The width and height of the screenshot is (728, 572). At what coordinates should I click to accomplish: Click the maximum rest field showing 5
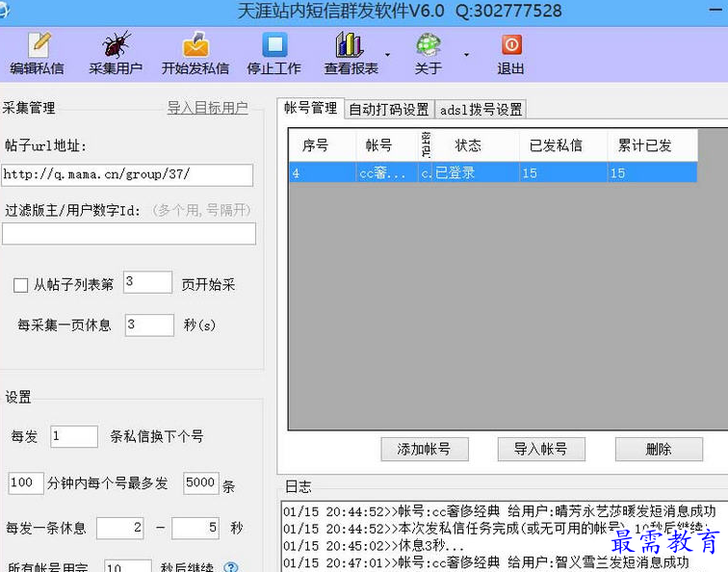[x=195, y=528]
